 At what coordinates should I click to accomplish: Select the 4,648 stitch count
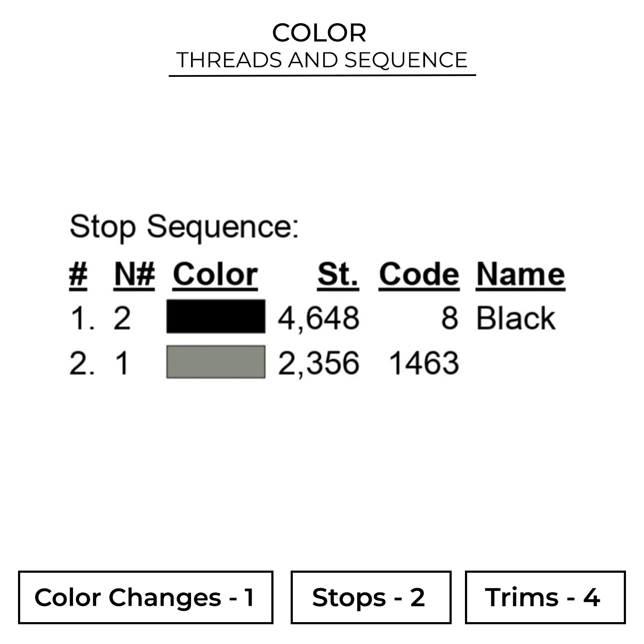tap(318, 319)
